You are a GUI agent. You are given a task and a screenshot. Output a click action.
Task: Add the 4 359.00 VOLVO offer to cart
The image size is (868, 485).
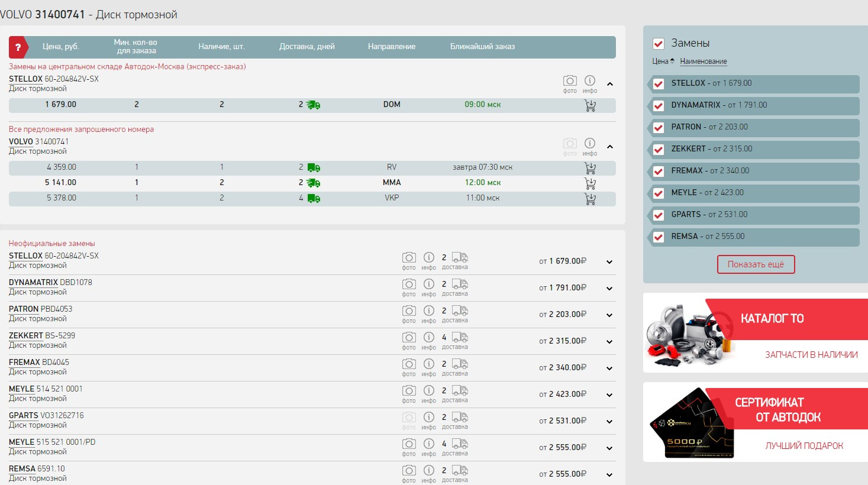click(590, 168)
